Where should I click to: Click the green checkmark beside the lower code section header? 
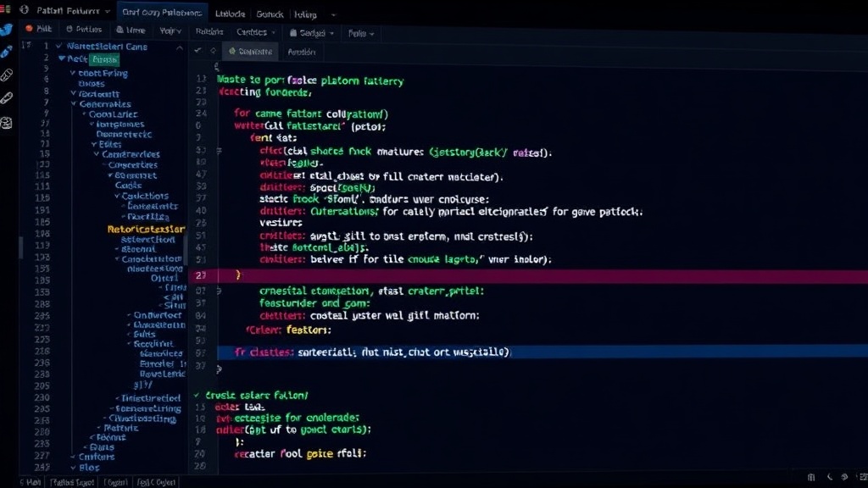pos(197,395)
